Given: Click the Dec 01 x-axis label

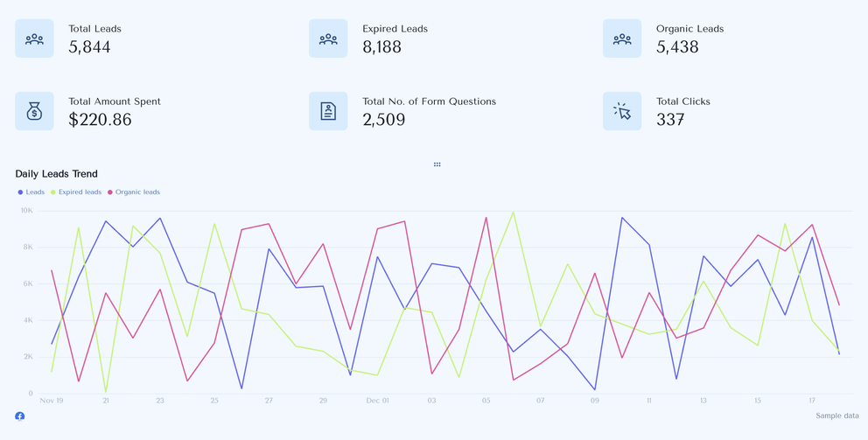Looking at the screenshot, I should (x=377, y=401).
